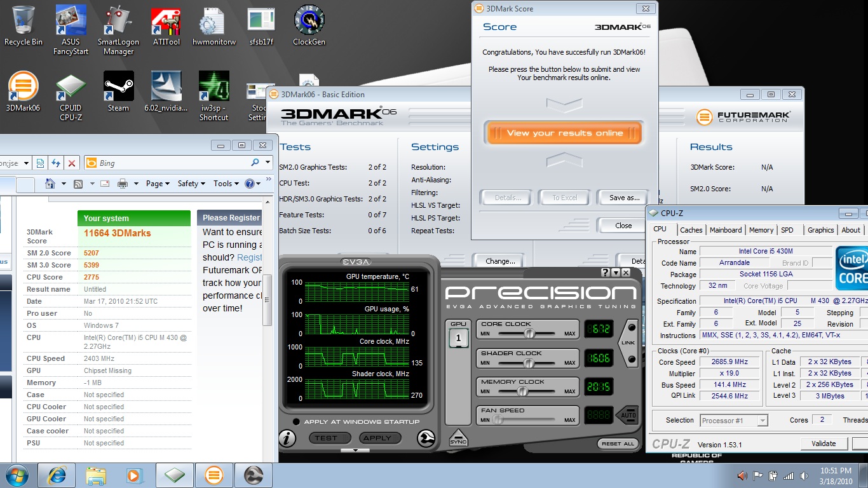Screen dimensions: 868x488
Task: Click IE compatibility view icon
Action: coord(41,163)
